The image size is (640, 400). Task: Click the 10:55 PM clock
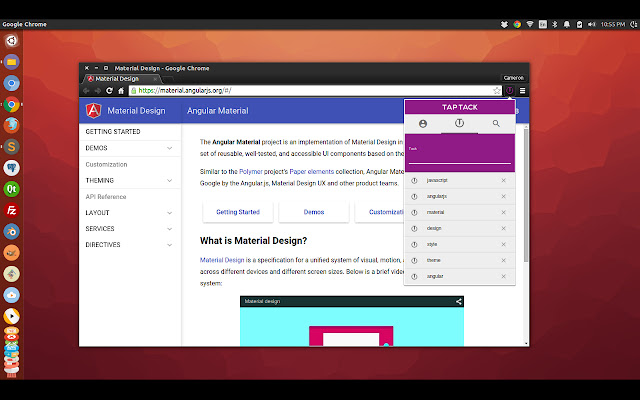[x=613, y=24]
